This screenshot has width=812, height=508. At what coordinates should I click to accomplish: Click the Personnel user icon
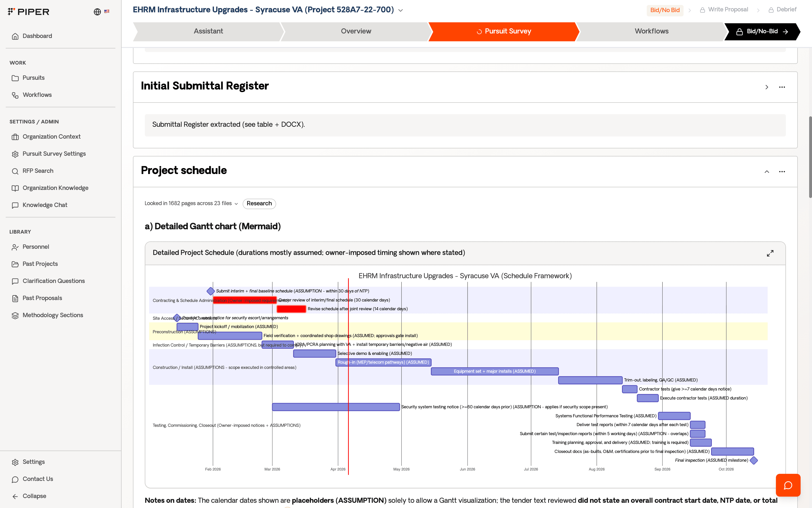pos(15,247)
